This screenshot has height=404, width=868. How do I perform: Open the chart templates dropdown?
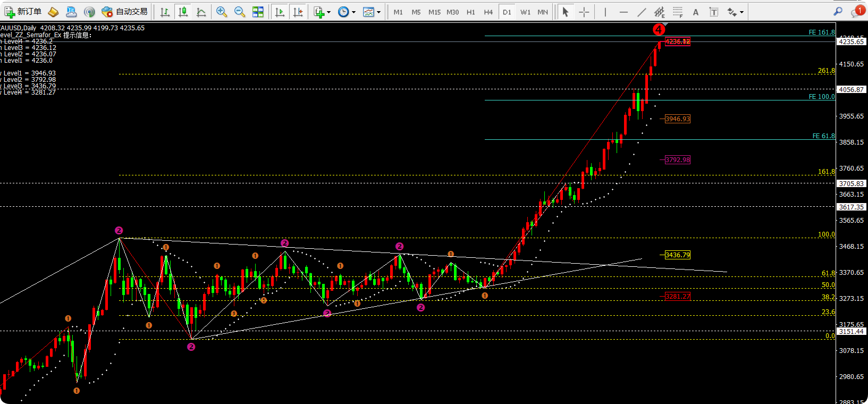tap(372, 12)
